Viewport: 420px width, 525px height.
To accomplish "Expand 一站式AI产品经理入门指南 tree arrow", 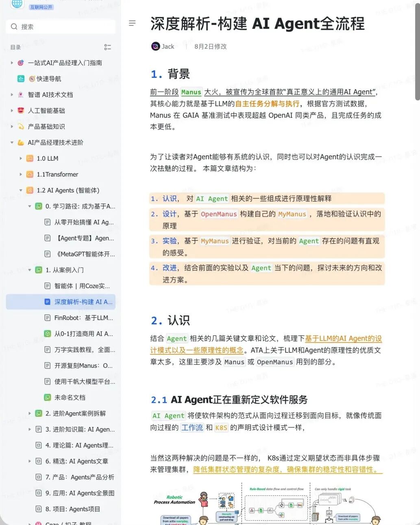I will [x=12, y=63].
